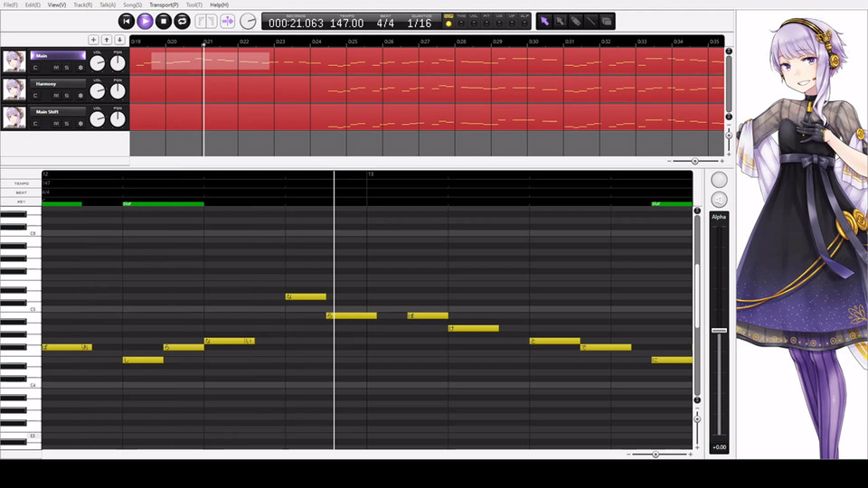Mute the Main track
The width and height of the screenshot is (868, 488).
(56, 68)
